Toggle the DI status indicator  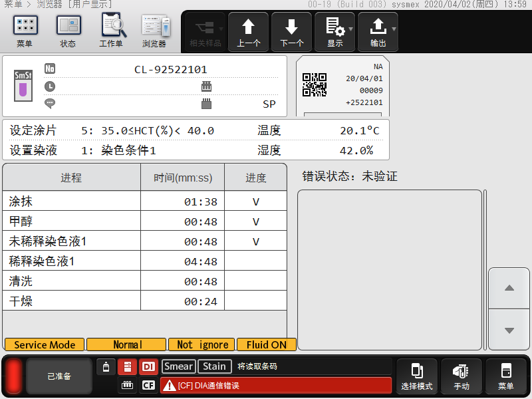(148, 366)
